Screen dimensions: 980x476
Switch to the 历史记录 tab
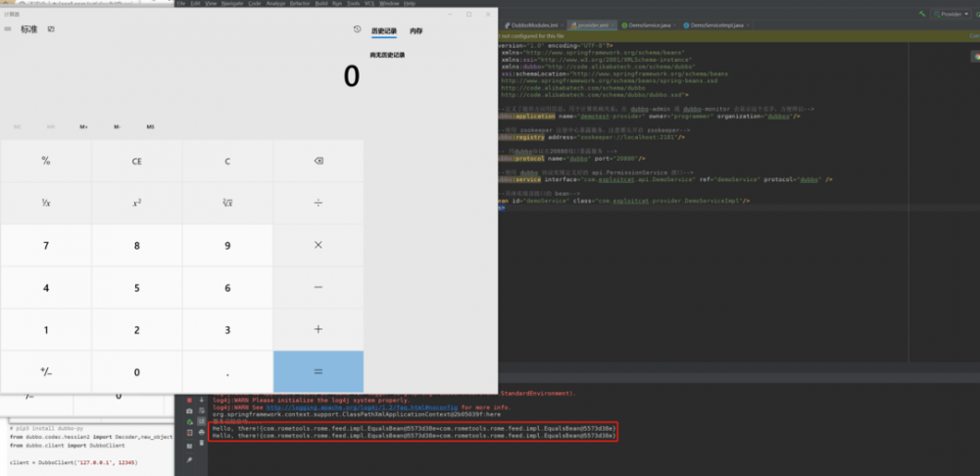(384, 30)
